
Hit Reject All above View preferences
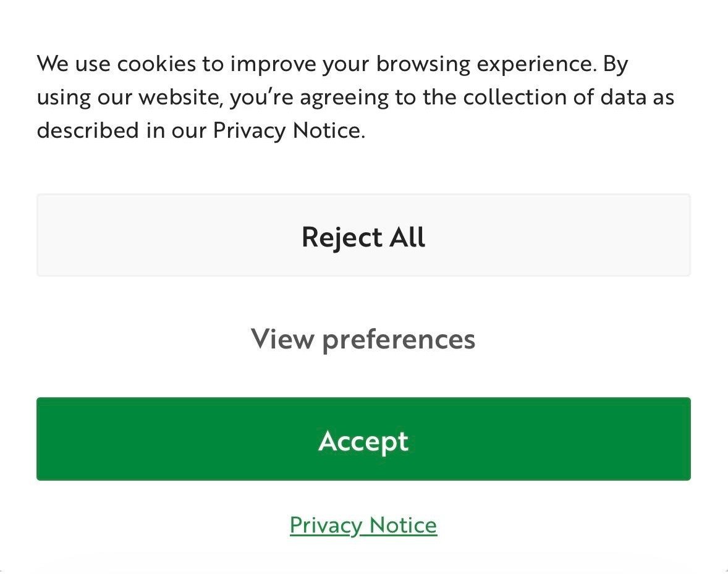click(x=363, y=235)
